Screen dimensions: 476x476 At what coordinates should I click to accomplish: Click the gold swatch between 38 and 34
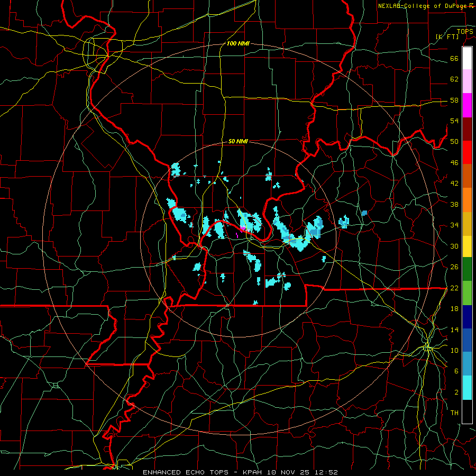(467, 224)
